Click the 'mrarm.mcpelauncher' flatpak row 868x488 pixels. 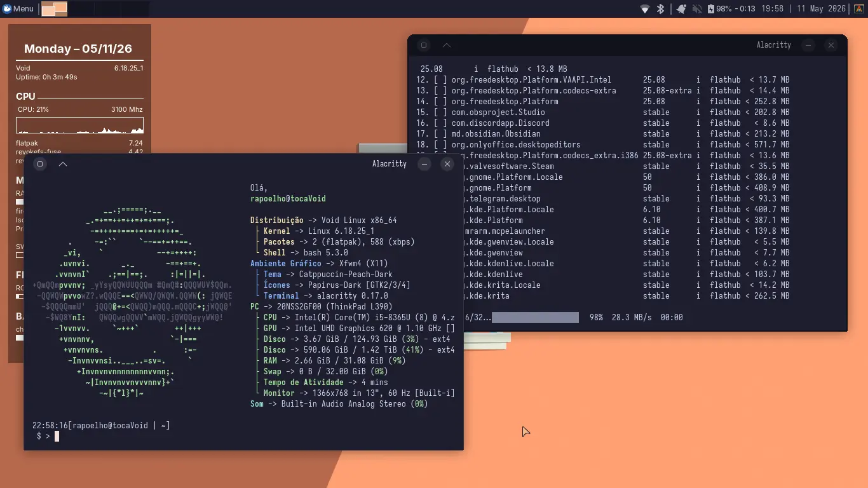pos(627,231)
